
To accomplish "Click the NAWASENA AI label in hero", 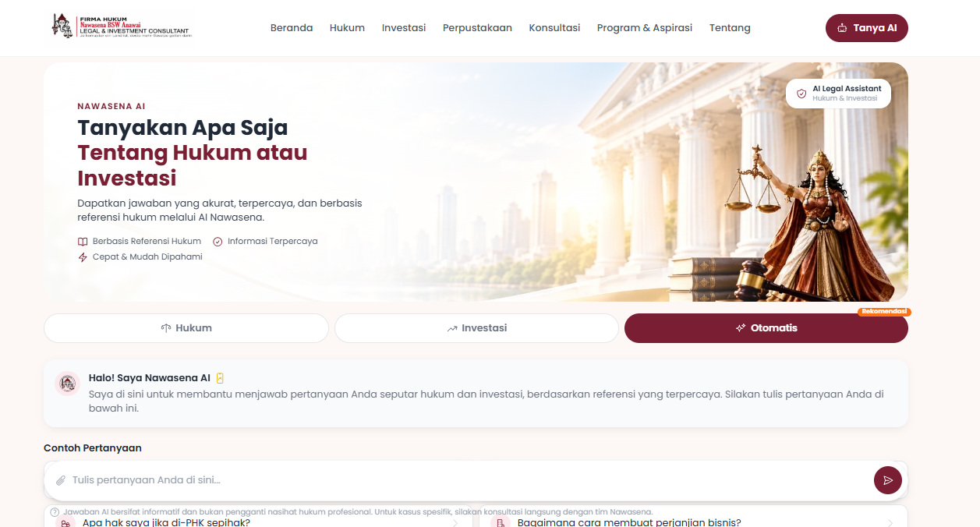I will pyautogui.click(x=111, y=106).
